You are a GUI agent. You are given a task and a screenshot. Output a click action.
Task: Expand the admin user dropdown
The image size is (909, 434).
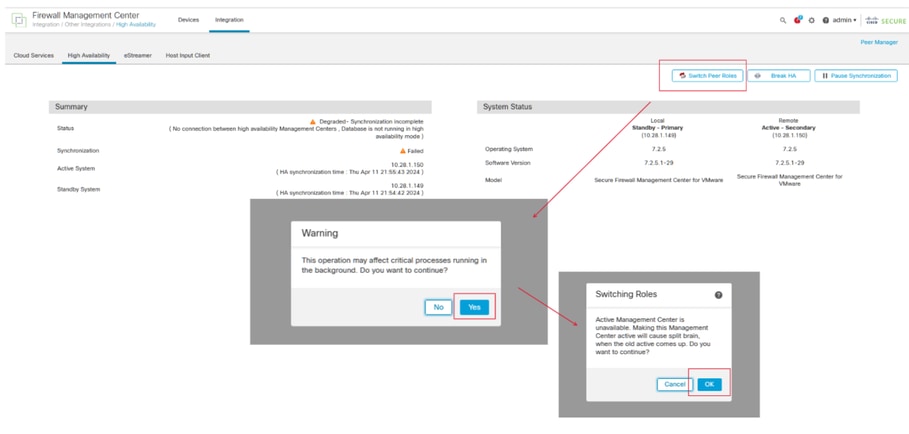point(845,20)
